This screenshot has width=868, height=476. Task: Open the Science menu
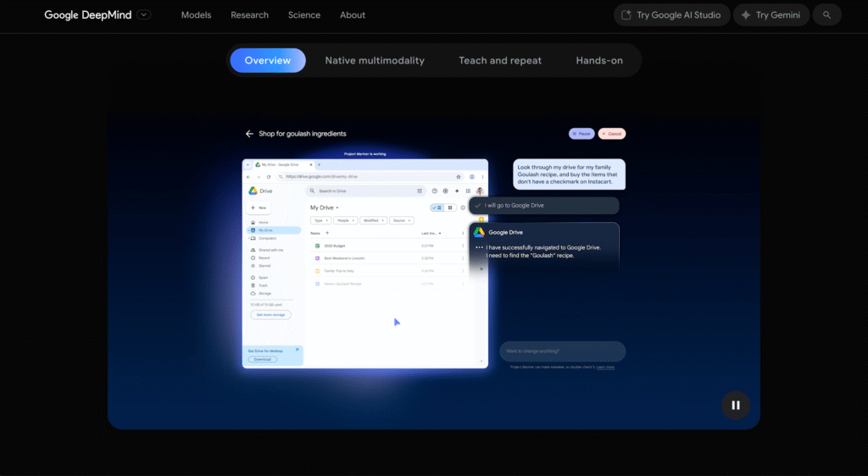304,15
